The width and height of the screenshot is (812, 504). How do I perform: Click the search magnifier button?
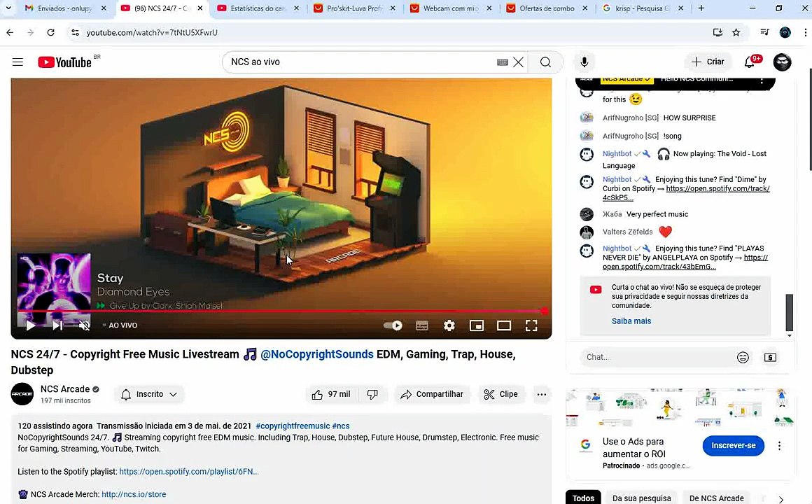click(545, 62)
